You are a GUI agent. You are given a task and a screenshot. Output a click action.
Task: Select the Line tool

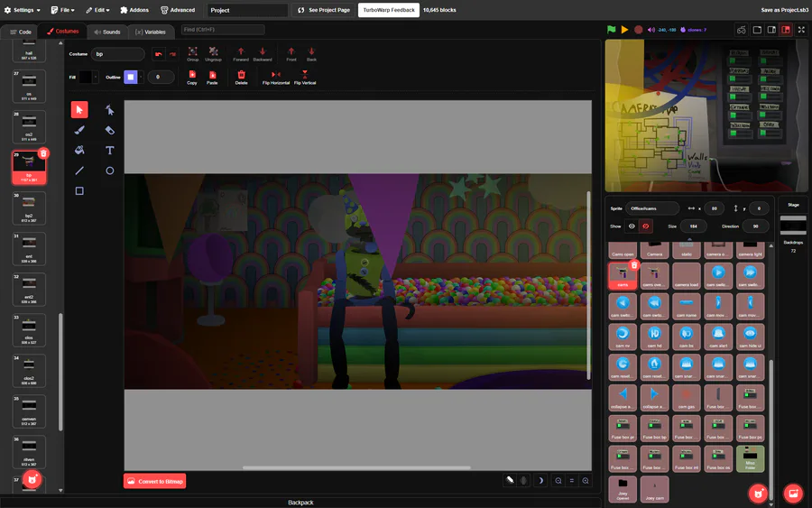pyautogui.click(x=79, y=171)
